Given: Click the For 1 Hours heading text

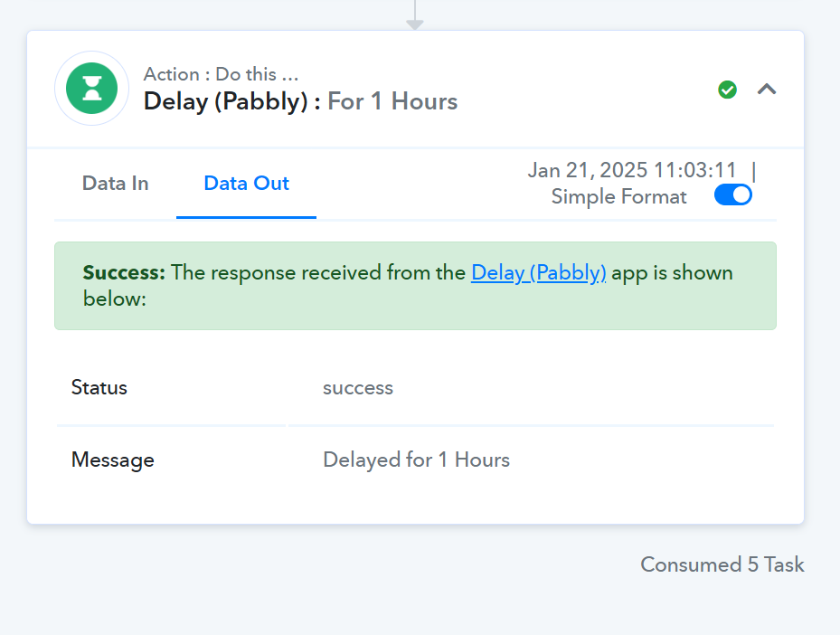Looking at the screenshot, I should pyautogui.click(x=392, y=102).
